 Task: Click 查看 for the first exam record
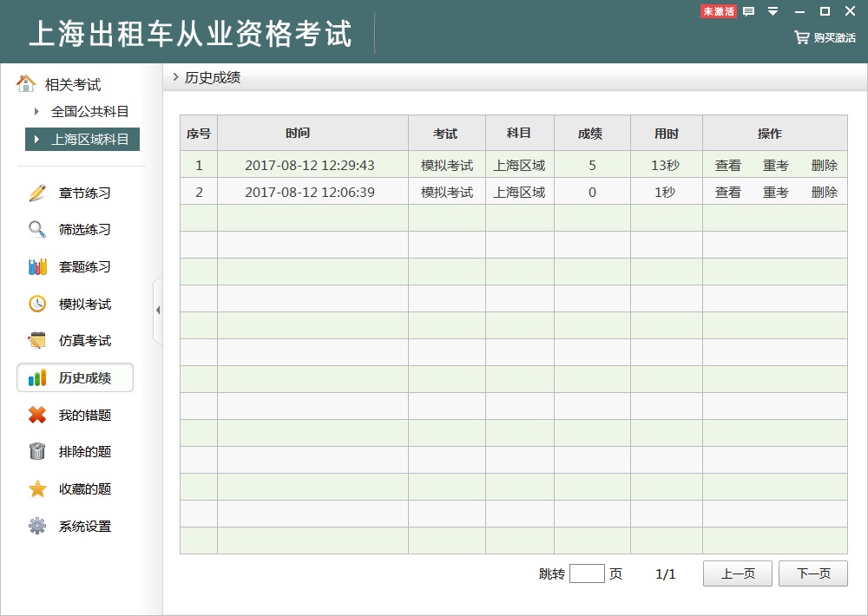[x=727, y=165]
